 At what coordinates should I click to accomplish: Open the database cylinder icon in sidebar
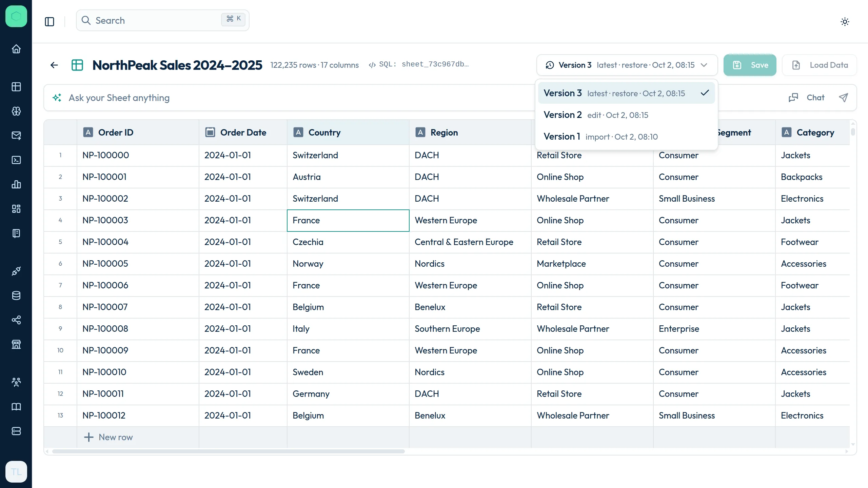click(16, 296)
